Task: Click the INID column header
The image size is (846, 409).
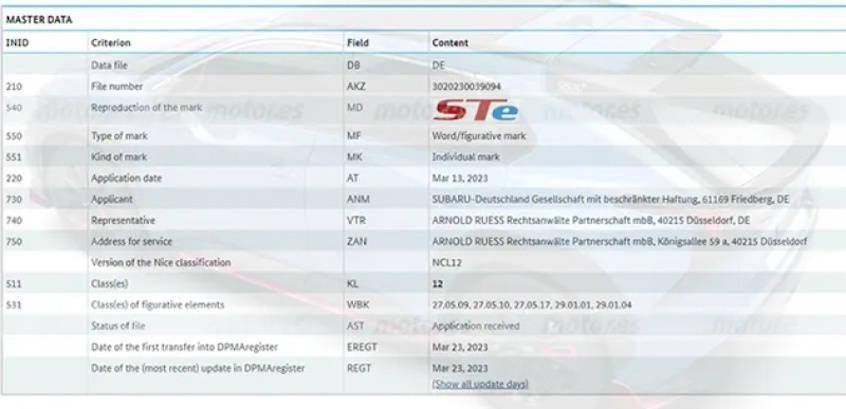Action: 18,43
